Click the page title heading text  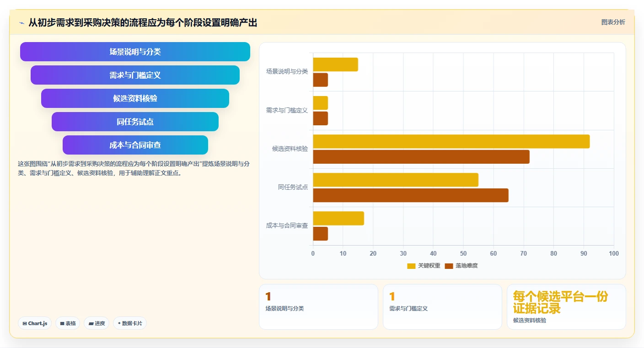[x=143, y=22]
